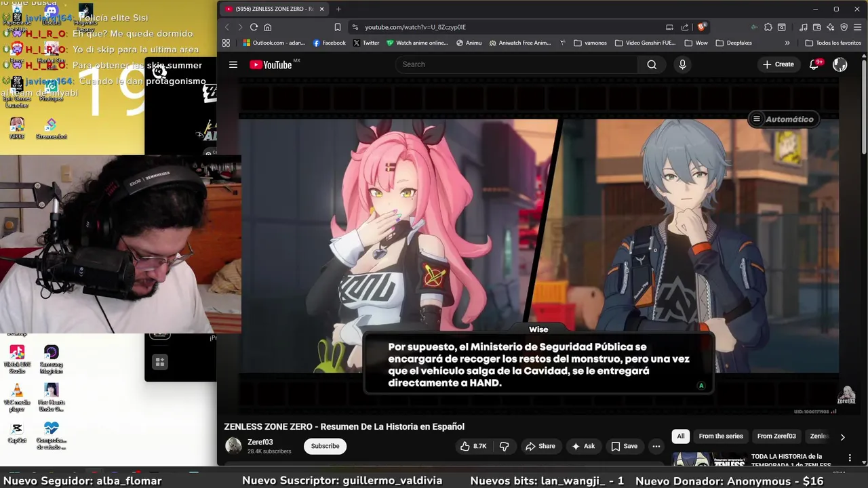Subscribe to Zeref03 channel

[x=325, y=446]
